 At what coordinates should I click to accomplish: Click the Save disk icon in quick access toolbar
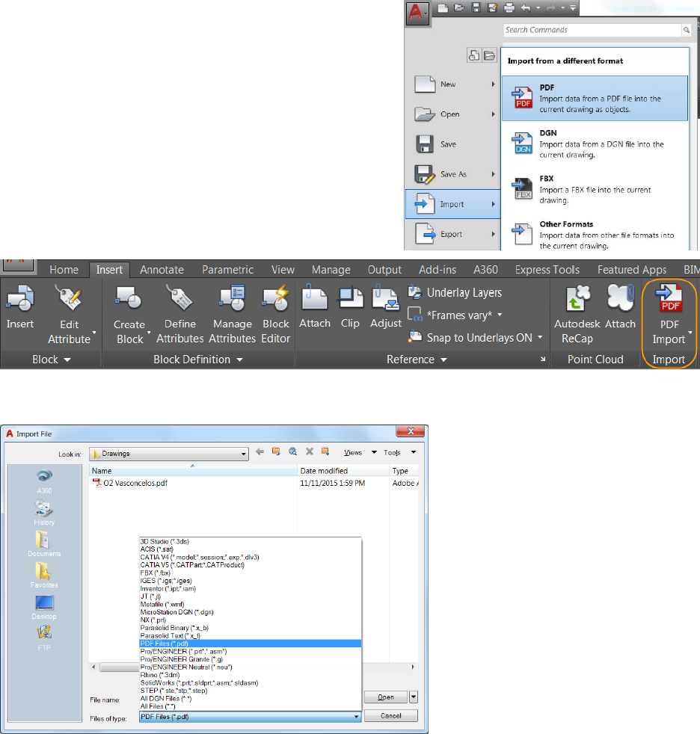pyautogui.click(x=476, y=8)
